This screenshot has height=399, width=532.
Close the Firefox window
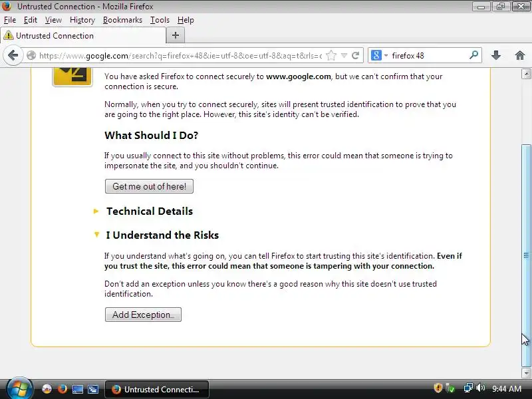(521, 7)
